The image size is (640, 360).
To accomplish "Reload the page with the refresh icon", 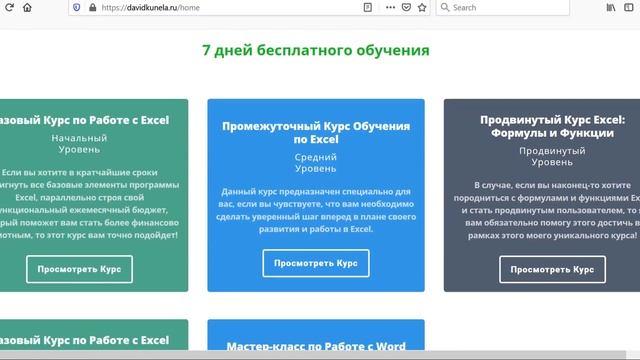I will tap(9, 7).
